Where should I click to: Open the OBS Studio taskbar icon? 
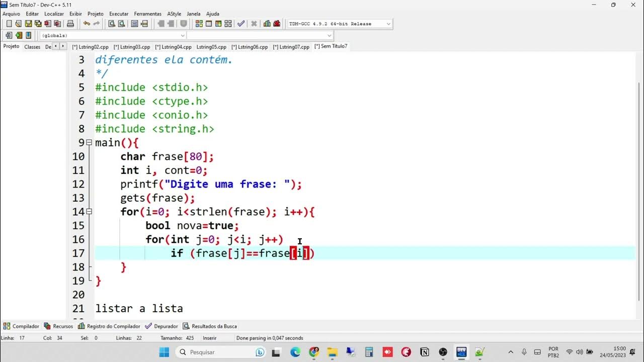click(443, 352)
